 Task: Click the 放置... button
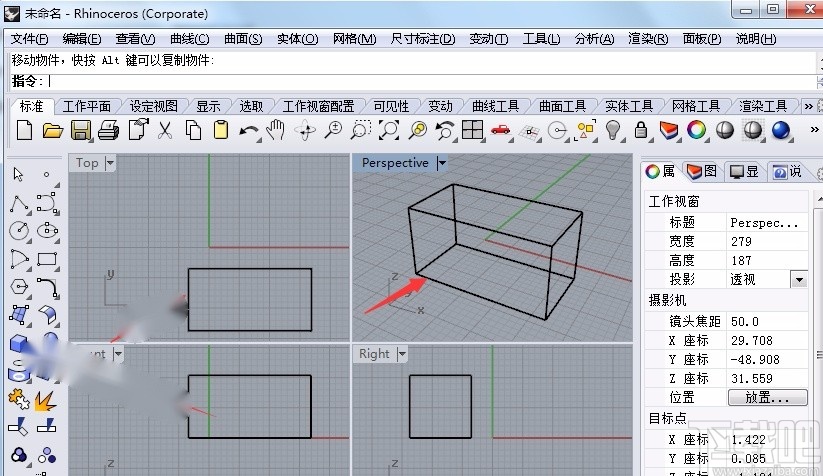click(767, 398)
